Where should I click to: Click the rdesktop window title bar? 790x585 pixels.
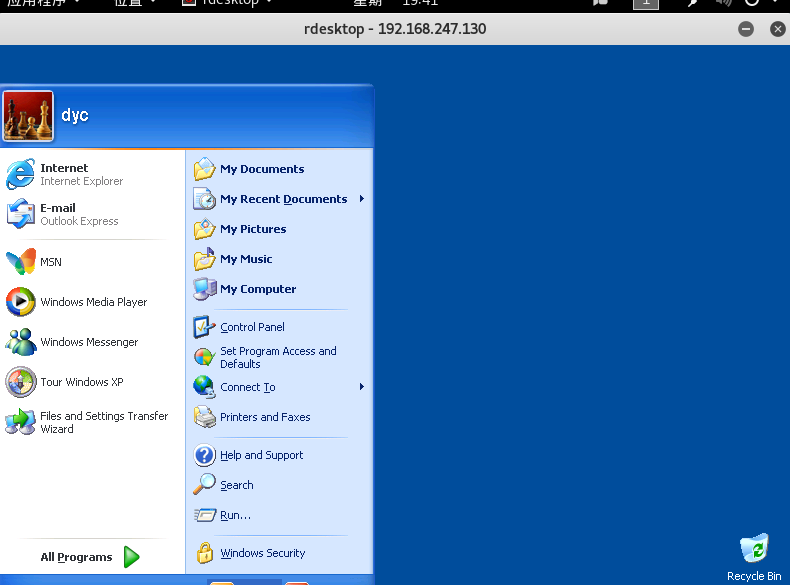coord(395,29)
